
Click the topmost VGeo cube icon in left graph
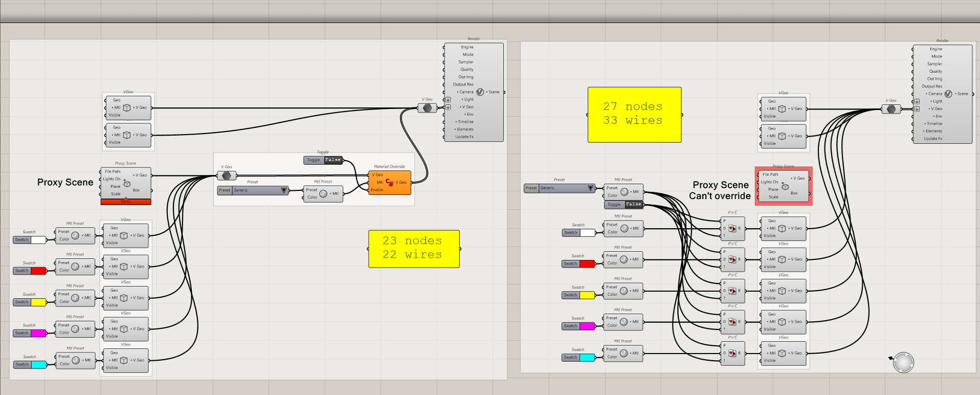click(127, 107)
